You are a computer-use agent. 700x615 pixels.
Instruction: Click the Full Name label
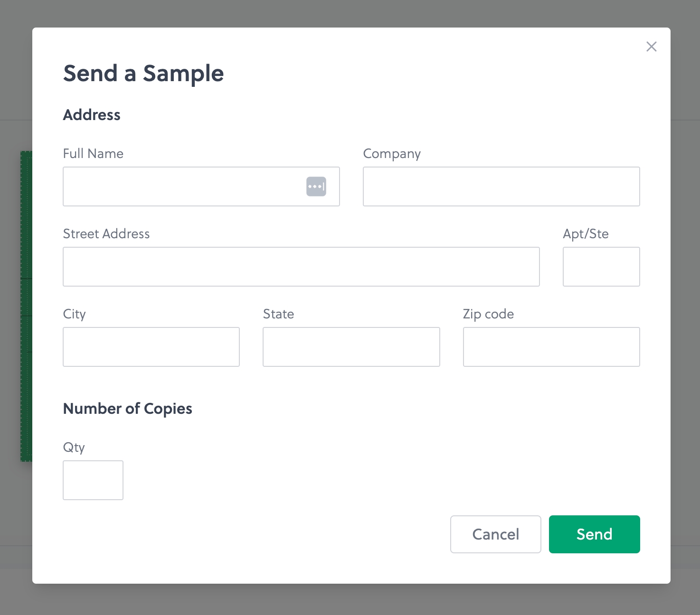coord(93,154)
